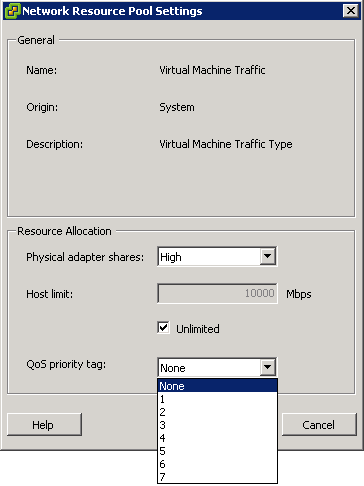
Task: Click the Description label
Action: (54, 144)
